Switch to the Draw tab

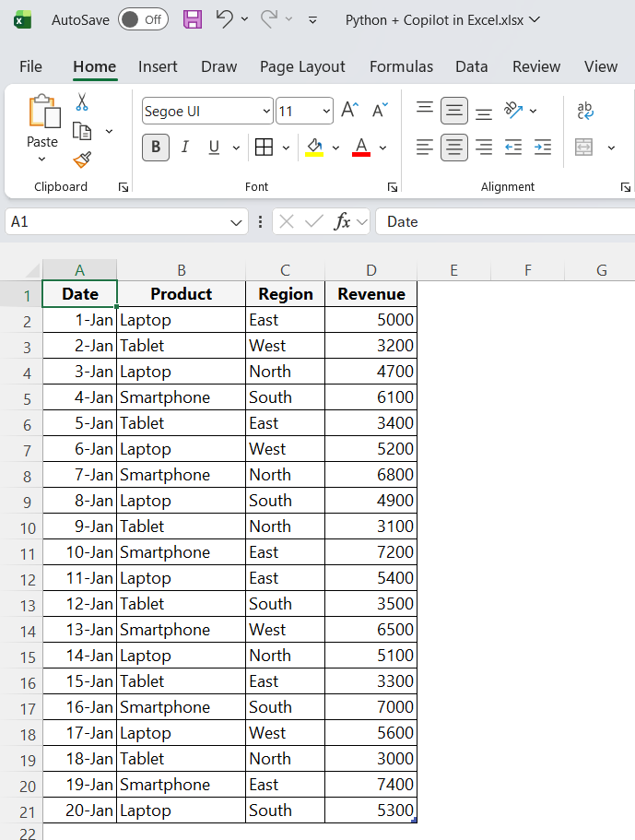point(219,66)
